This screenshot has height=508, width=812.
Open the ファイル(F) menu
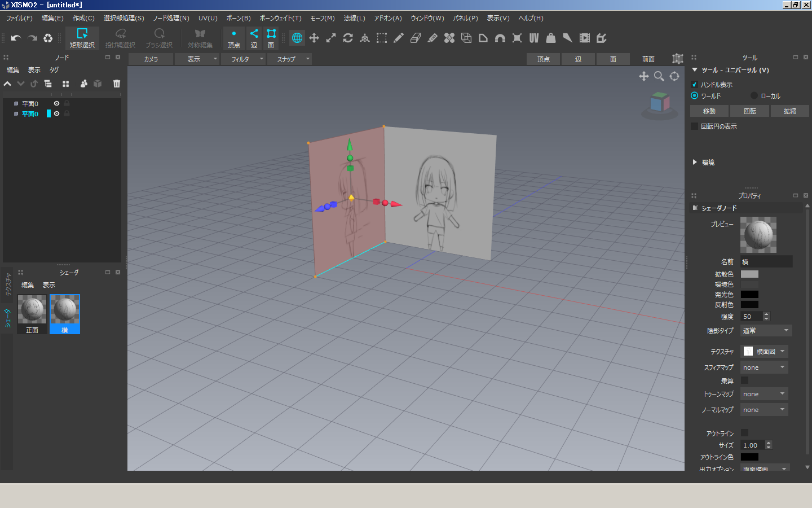19,18
